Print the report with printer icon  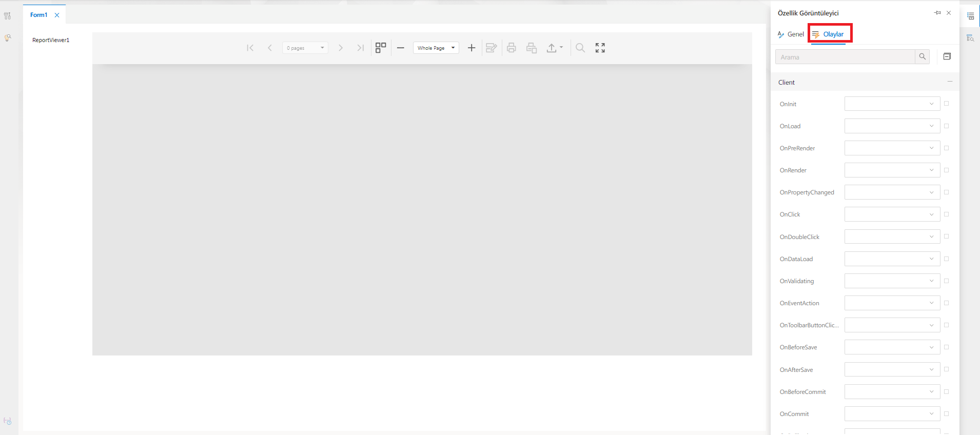pos(512,48)
